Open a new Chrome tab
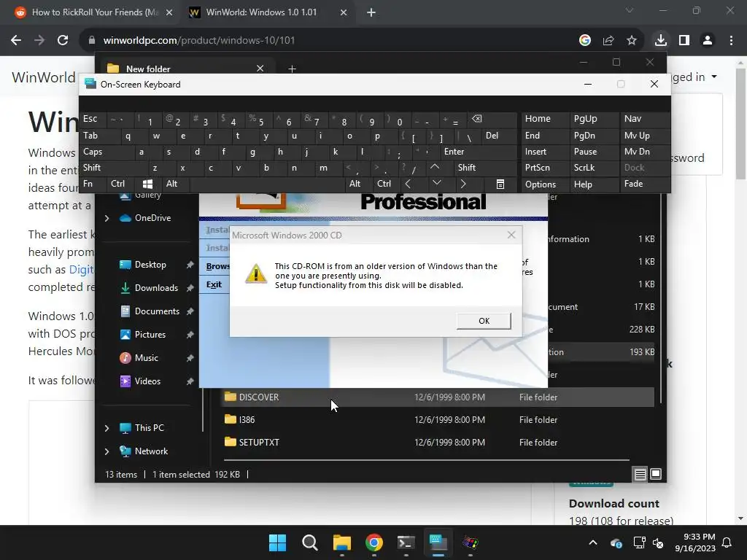This screenshot has width=747, height=560. point(371,13)
